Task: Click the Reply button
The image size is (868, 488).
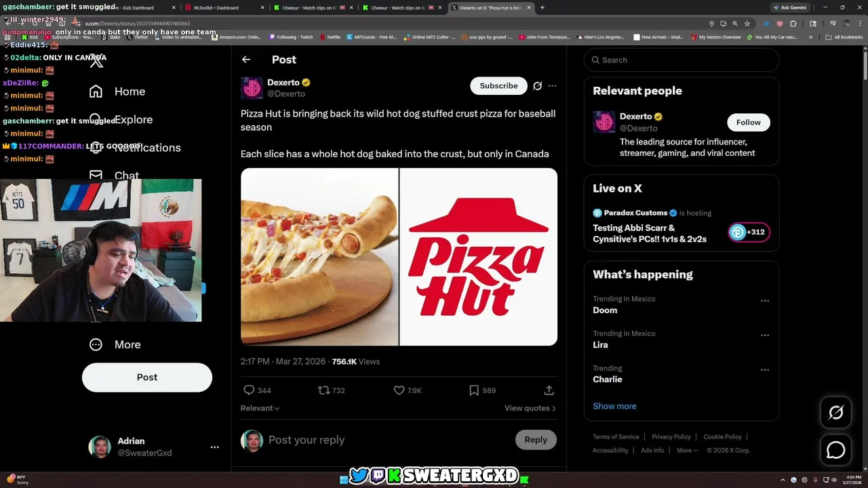Action: [x=536, y=440]
